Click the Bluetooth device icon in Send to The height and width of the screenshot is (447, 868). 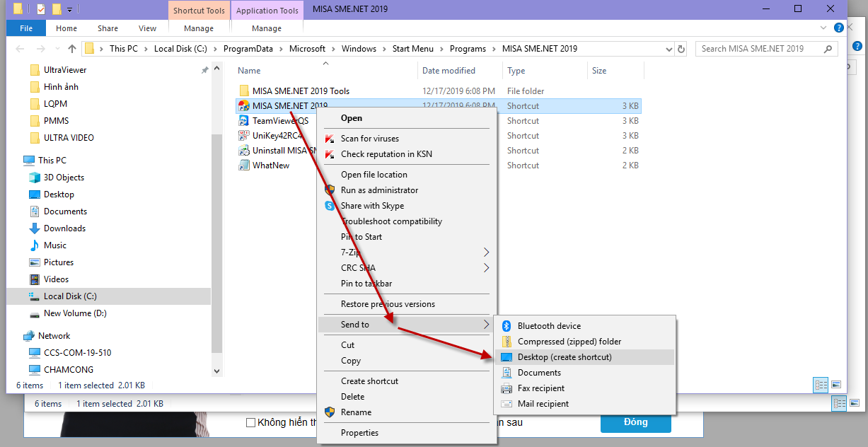[506, 326]
